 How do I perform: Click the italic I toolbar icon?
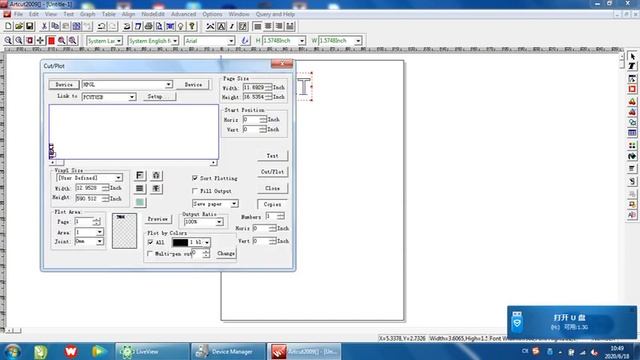(232, 27)
